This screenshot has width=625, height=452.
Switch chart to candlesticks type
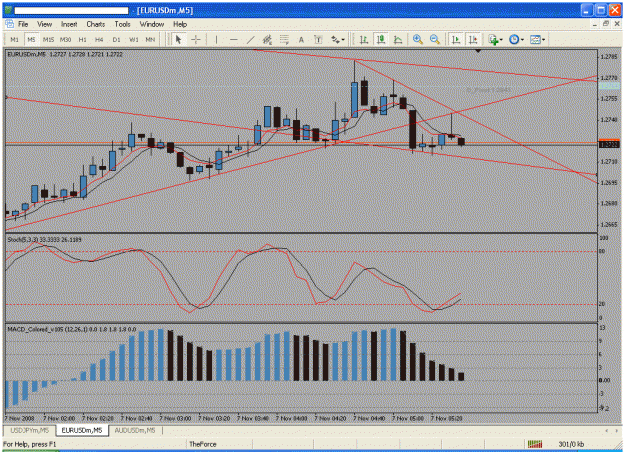point(381,39)
